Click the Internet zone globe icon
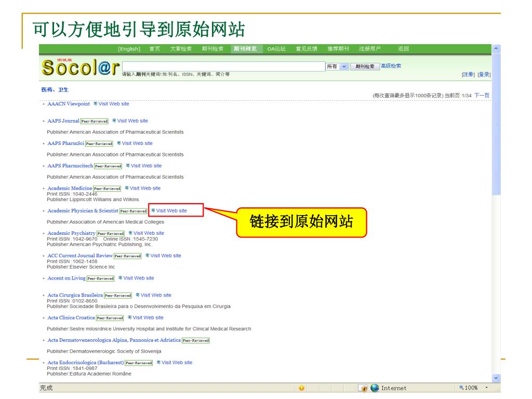 [x=375, y=388]
